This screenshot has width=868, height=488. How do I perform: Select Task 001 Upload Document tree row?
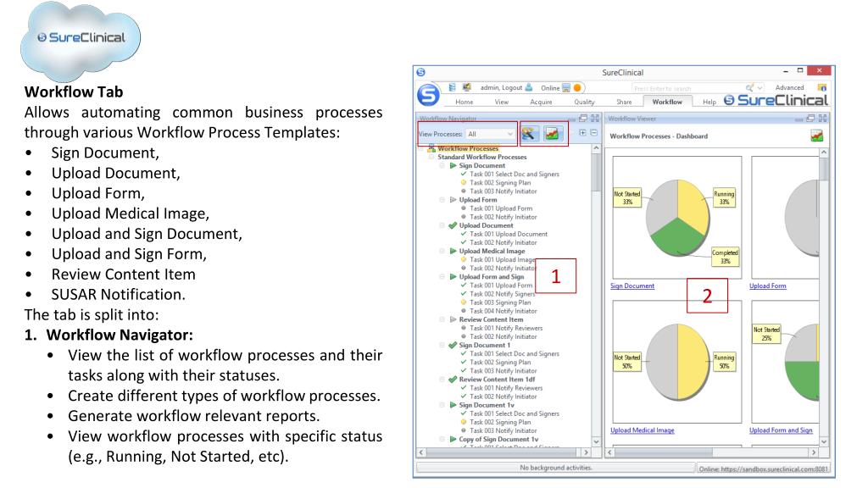pos(509,234)
